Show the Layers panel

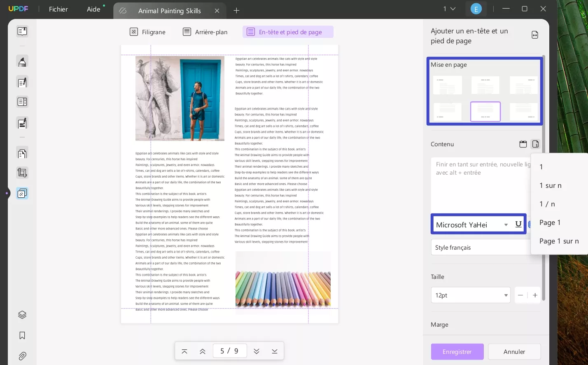22,315
